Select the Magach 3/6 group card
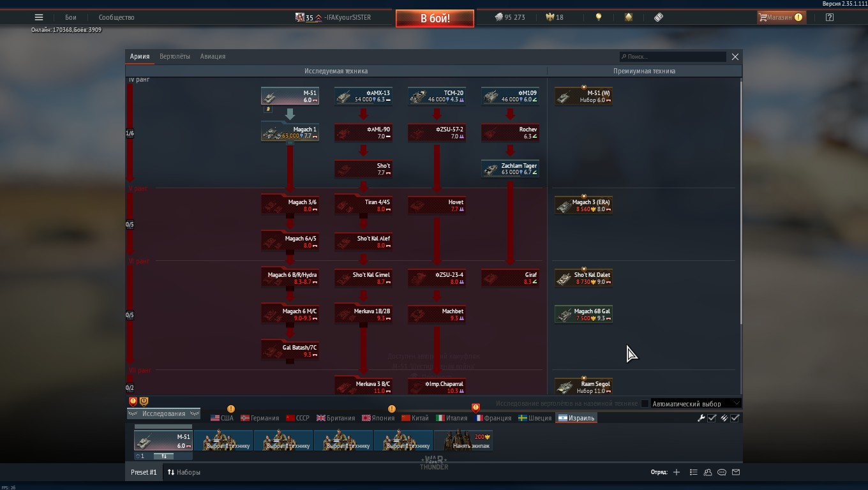The height and width of the screenshot is (490, 868). coord(290,205)
